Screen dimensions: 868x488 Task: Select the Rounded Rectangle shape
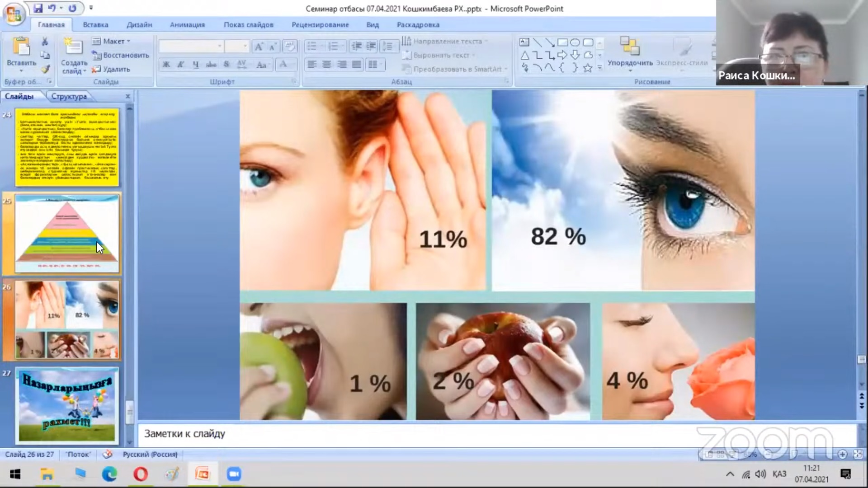[588, 42]
